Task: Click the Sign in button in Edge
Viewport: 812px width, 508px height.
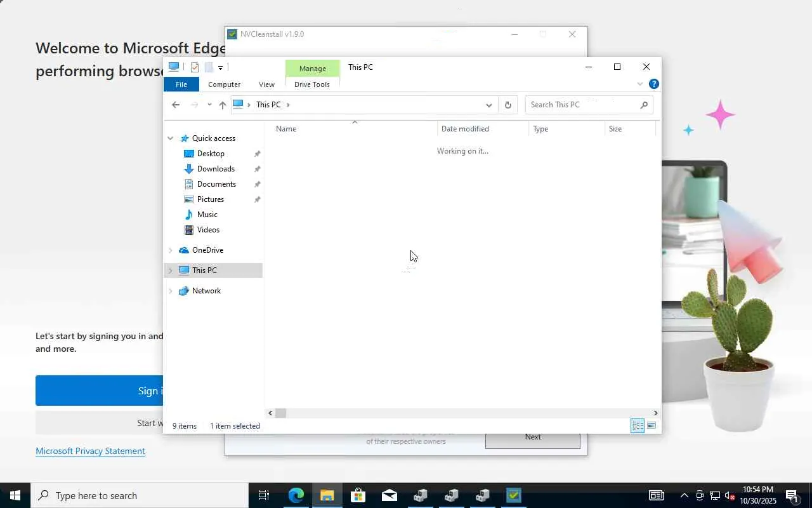Action: point(100,391)
